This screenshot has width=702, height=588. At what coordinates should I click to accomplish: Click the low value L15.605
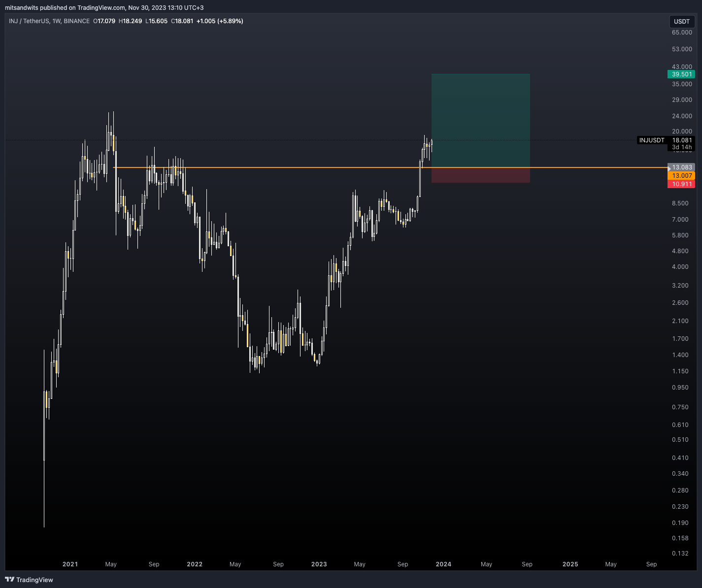(x=156, y=21)
